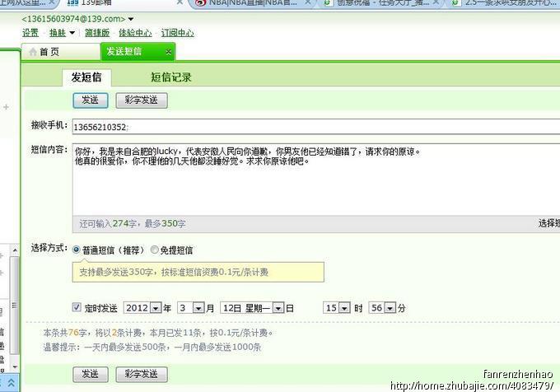
Task: Open the 短信记录 sub-tab
Action: point(170,77)
